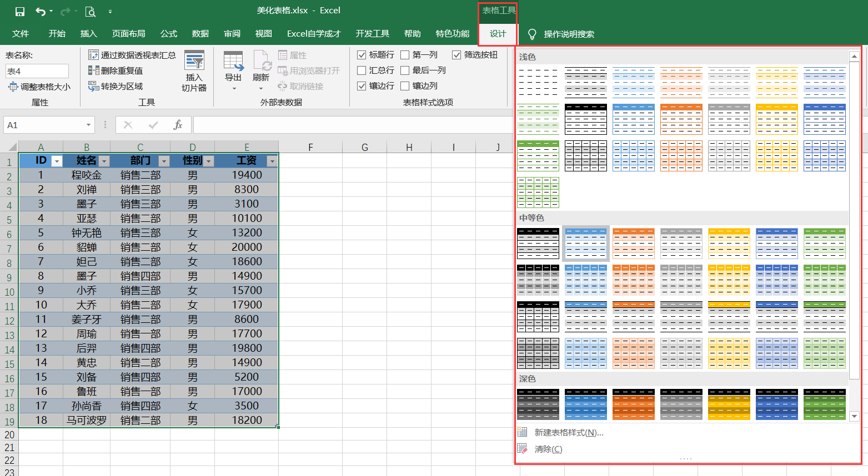
Task: Open print preview from quick access toolbar
Action: [x=90, y=11]
